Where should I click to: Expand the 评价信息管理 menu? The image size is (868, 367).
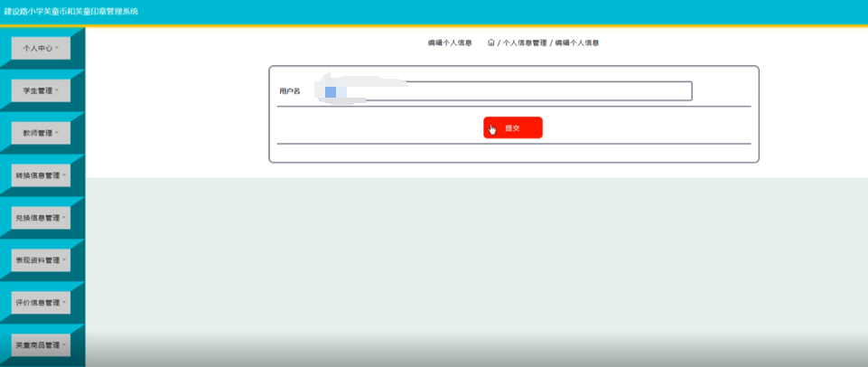(41, 303)
